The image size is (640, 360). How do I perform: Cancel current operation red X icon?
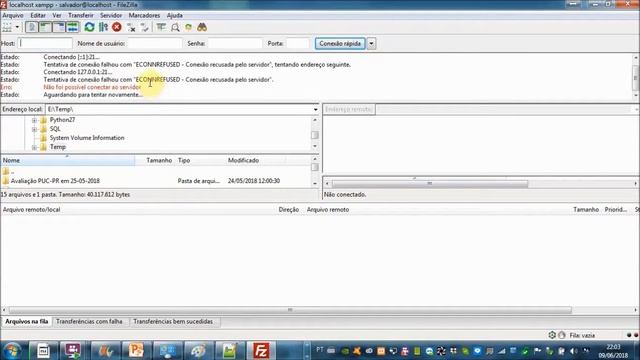pyautogui.click(x=117, y=27)
